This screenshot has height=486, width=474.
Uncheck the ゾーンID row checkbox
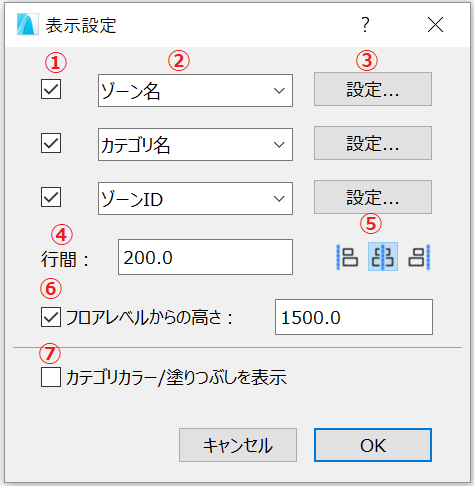51,197
